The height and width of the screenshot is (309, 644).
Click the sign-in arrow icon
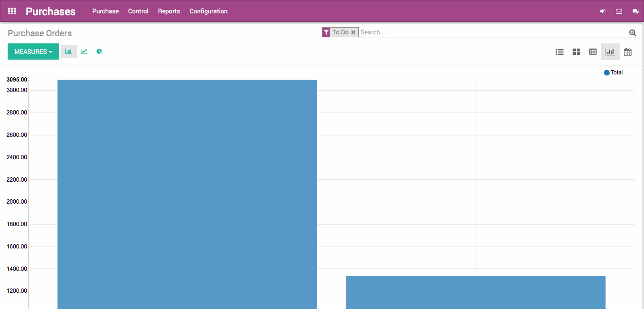(x=602, y=10)
